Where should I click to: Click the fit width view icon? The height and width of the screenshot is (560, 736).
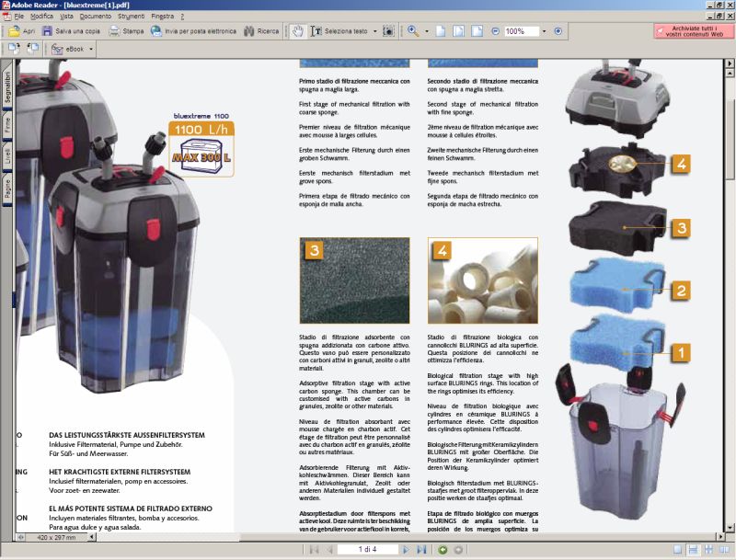coord(477,31)
